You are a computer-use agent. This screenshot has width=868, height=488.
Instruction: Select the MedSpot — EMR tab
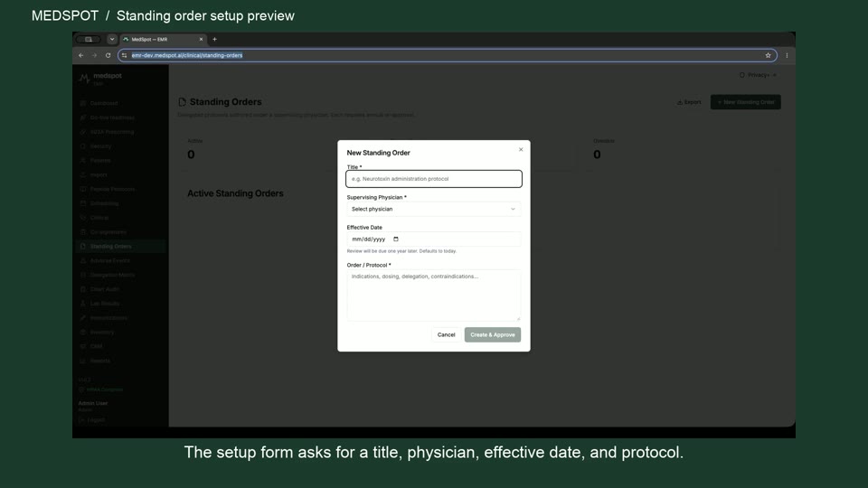(164, 39)
